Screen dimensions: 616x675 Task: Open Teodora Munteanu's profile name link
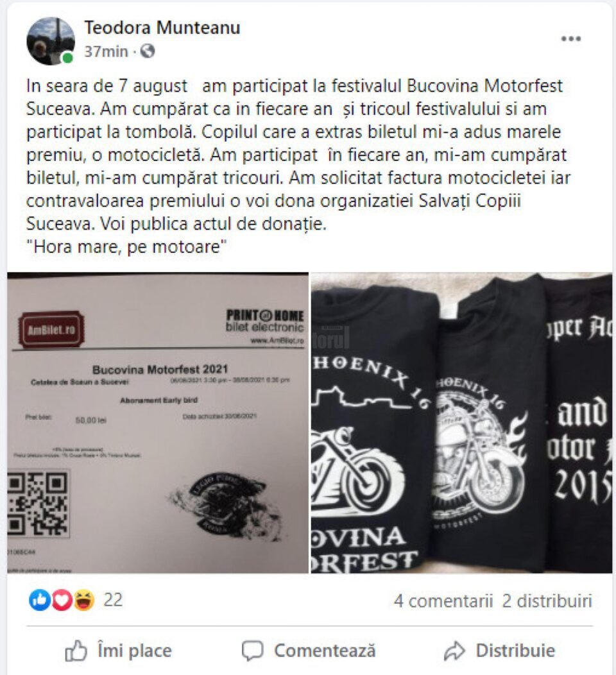point(162,28)
